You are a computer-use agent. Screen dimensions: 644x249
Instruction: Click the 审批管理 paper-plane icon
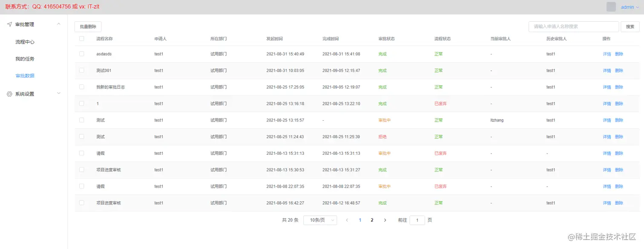[9, 24]
